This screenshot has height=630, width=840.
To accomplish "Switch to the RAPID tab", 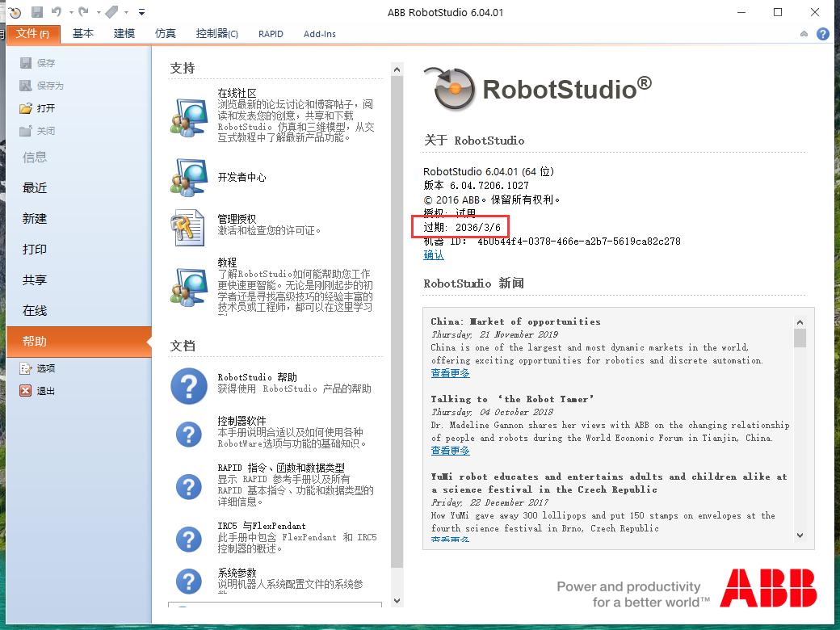I will (271, 34).
